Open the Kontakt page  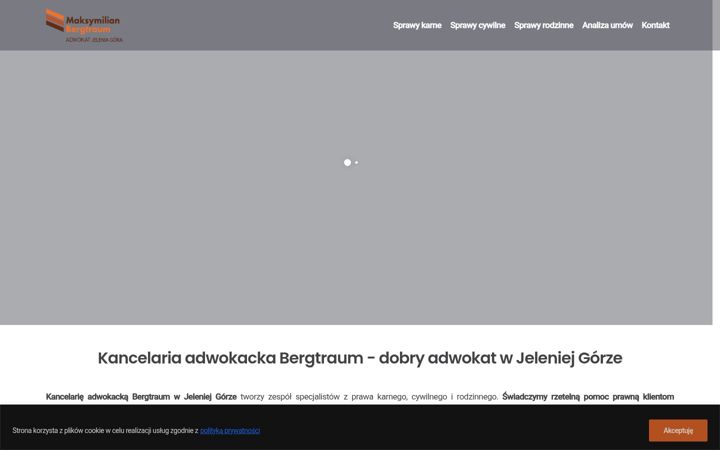pos(655,25)
